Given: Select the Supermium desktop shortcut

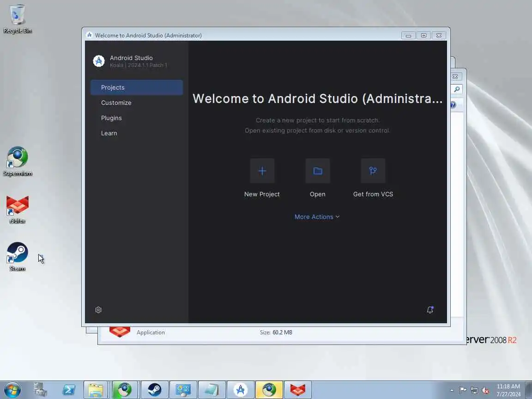Looking at the screenshot, I should pos(17,162).
